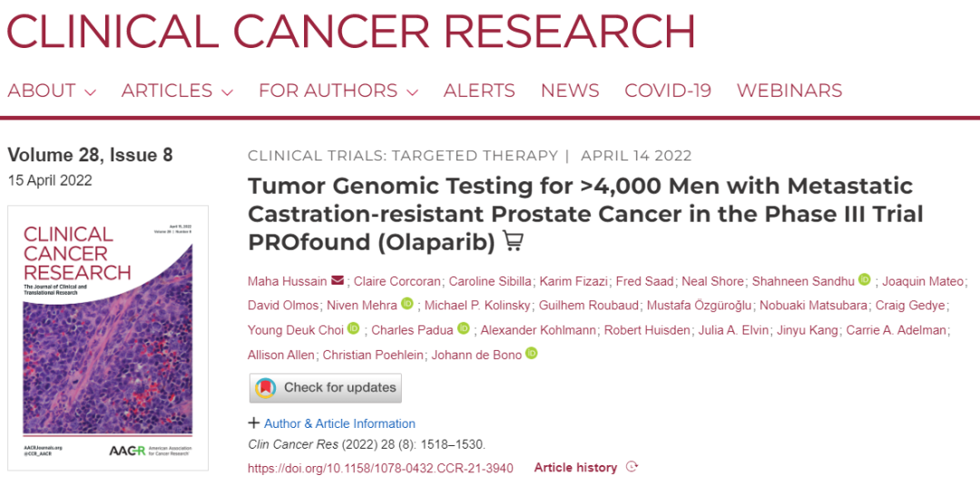
Task: Expand the FOR AUTHORS dropdown menu
Action: coord(338,91)
